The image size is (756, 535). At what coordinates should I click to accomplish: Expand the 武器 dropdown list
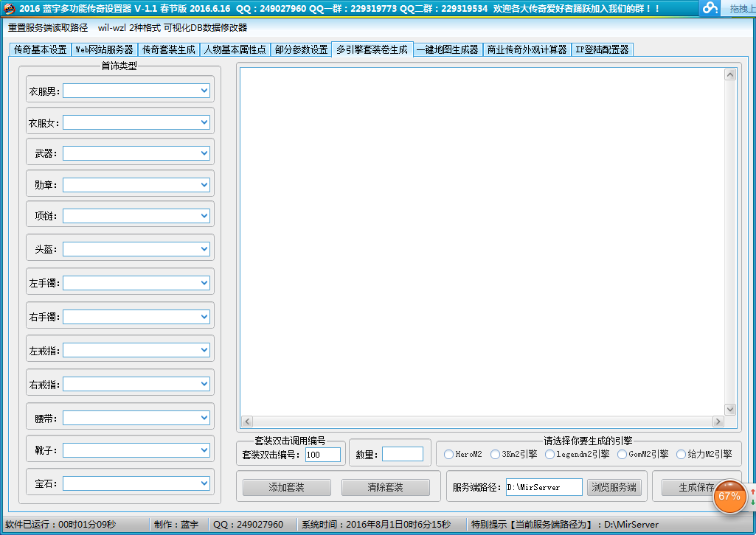(x=204, y=153)
